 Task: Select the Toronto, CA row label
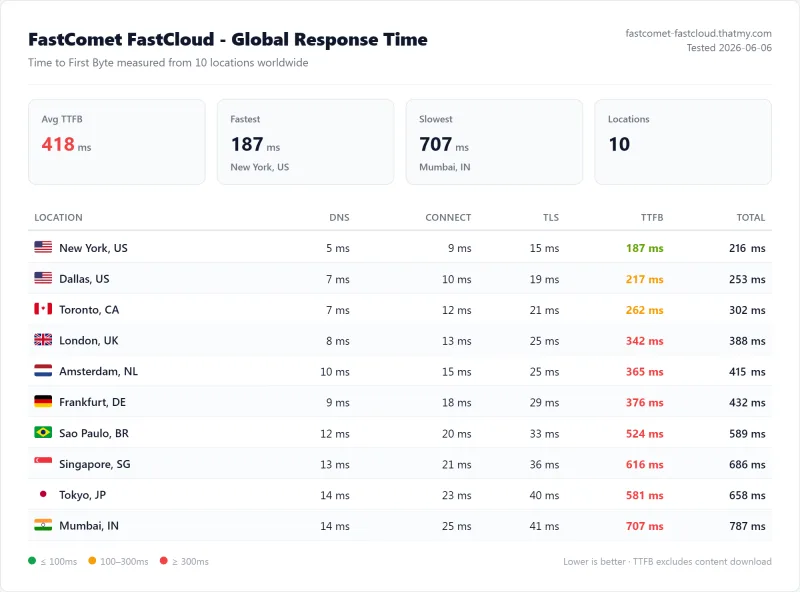(89, 310)
